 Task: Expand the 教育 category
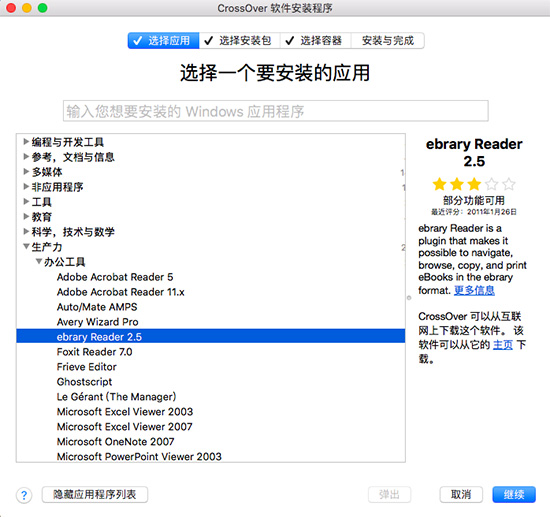[26, 216]
